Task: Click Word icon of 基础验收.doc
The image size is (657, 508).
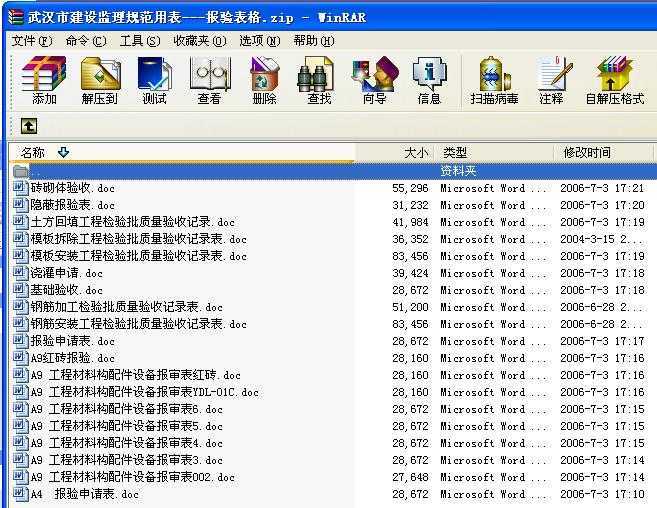Action: point(20,289)
